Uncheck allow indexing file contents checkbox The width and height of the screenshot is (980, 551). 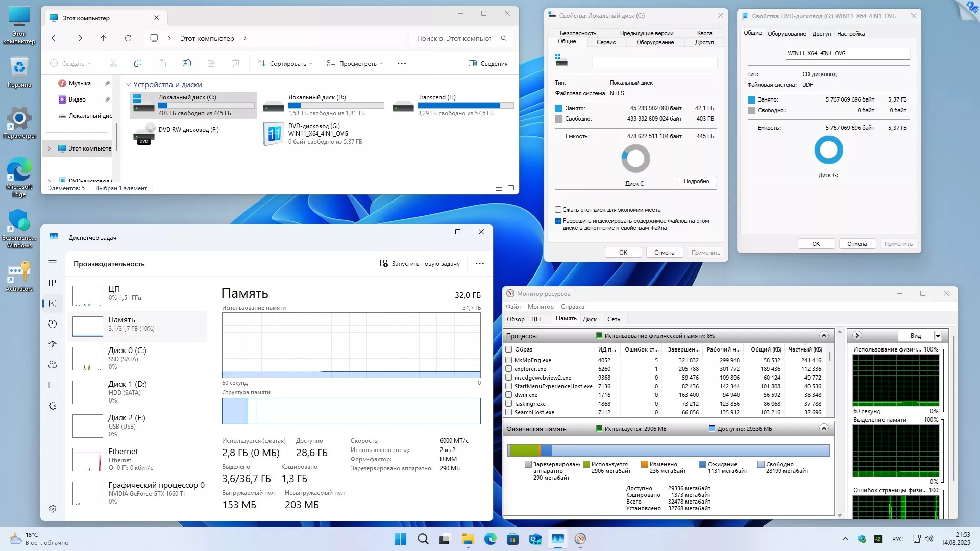tap(558, 221)
